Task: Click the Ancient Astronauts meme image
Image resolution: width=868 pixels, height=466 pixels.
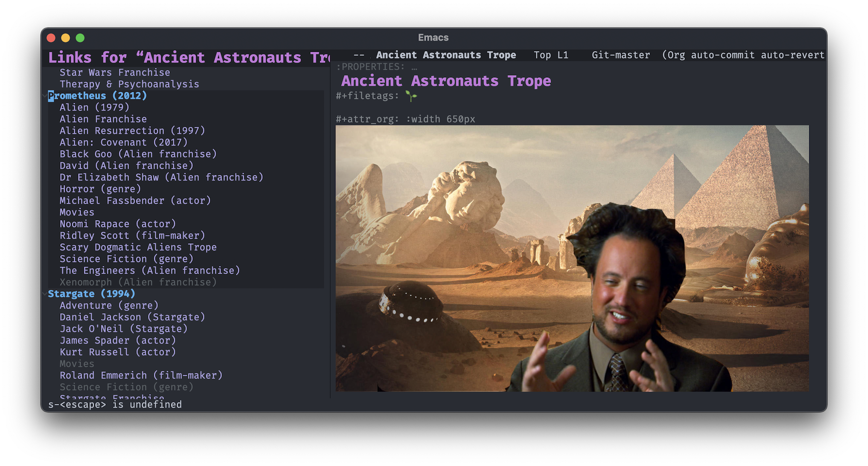Action: click(x=572, y=258)
